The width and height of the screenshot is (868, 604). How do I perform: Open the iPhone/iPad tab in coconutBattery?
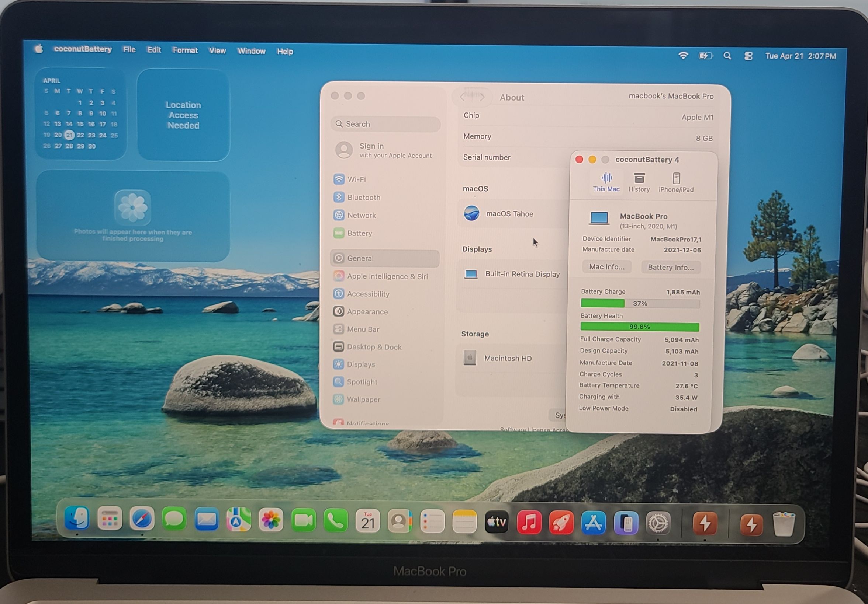676,182
